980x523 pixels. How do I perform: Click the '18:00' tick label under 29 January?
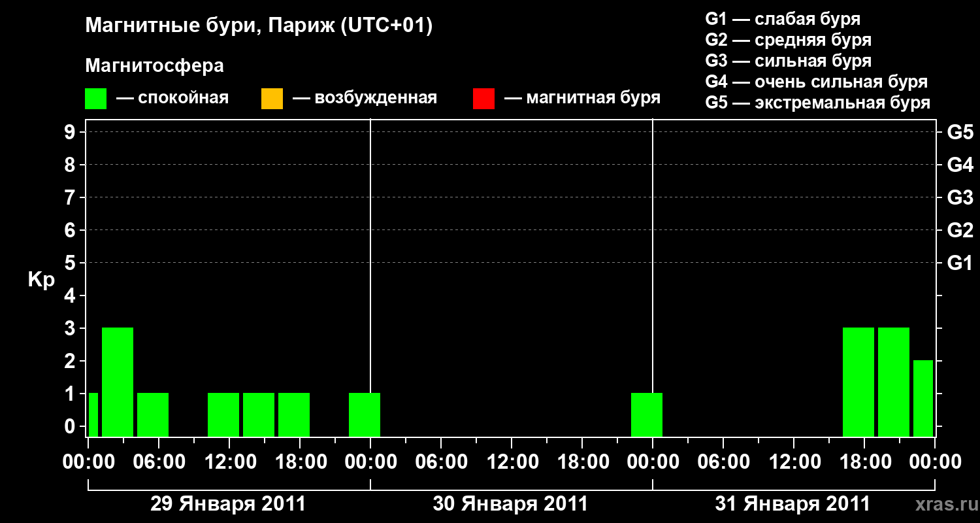300,462
